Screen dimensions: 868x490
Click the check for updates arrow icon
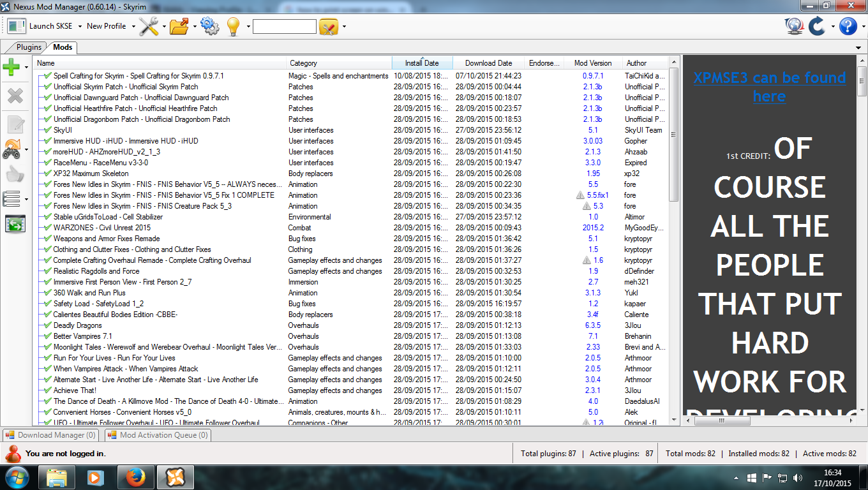(818, 26)
